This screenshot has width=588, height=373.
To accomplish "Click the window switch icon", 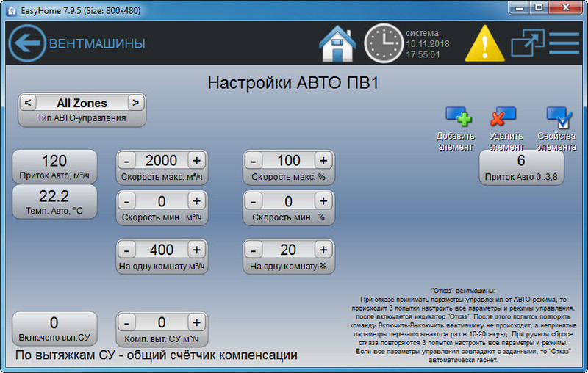I will (528, 43).
